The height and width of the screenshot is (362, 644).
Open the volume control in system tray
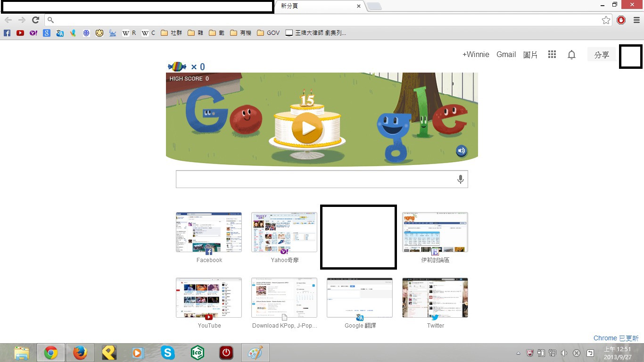(564, 353)
